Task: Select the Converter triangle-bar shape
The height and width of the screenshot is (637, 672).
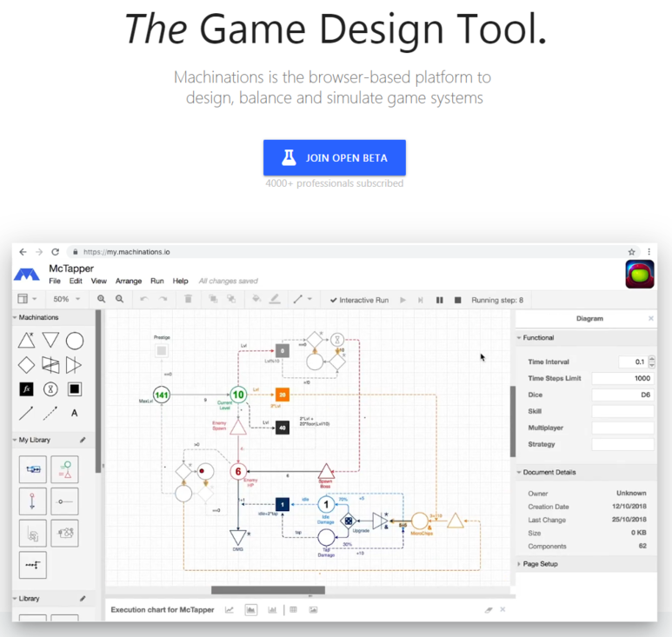Action: pos(74,365)
